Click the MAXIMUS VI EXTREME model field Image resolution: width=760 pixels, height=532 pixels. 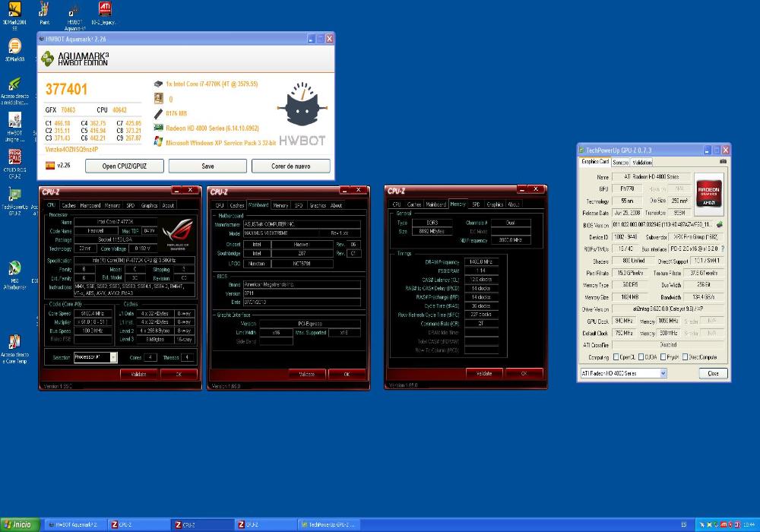pyautogui.click(x=302, y=233)
